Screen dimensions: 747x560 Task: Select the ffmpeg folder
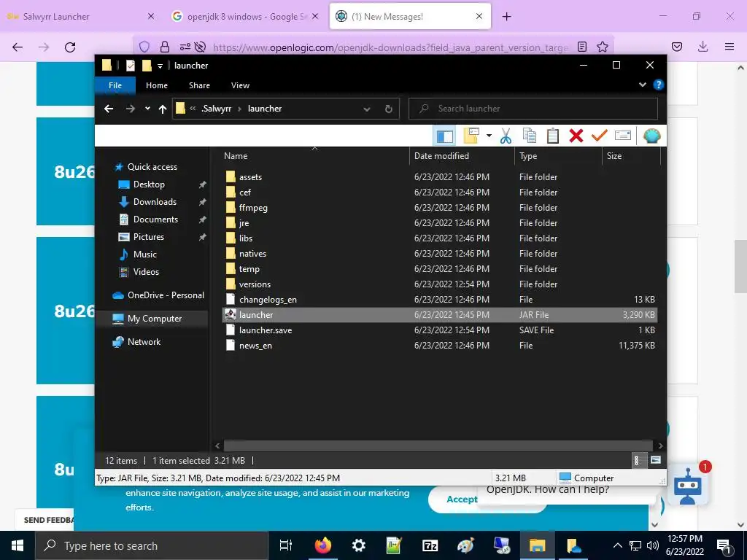pyautogui.click(x=253, y=208)
